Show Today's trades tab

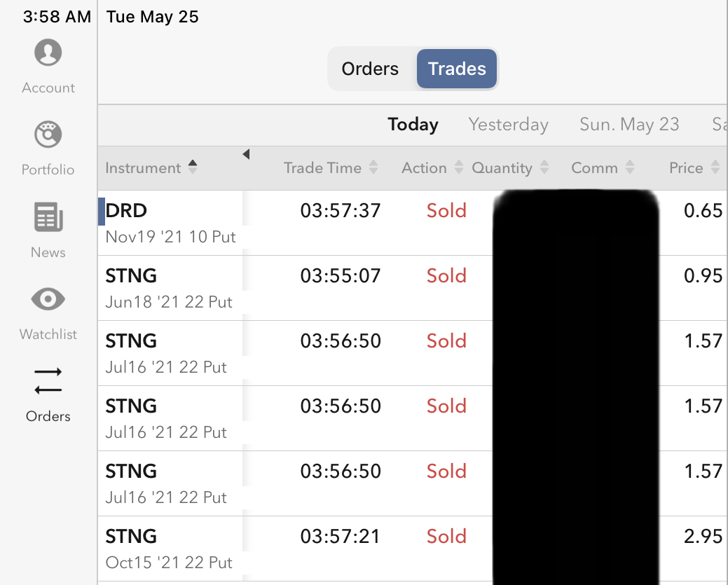(413, 125)
